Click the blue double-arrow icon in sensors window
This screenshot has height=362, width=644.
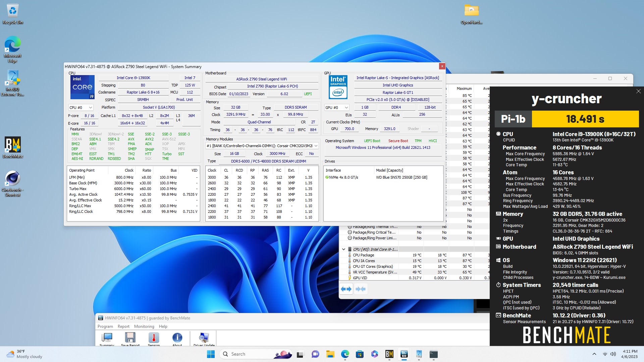pos(346,289)
